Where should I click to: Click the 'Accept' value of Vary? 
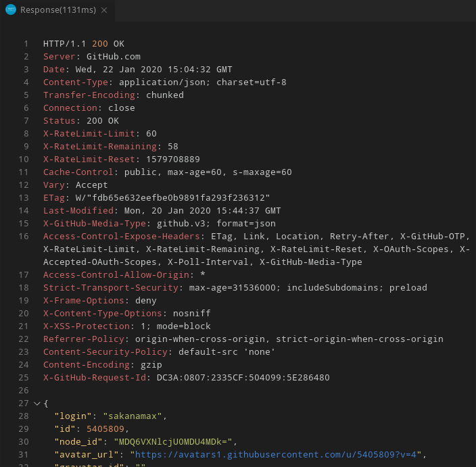[x=92, y=185]
